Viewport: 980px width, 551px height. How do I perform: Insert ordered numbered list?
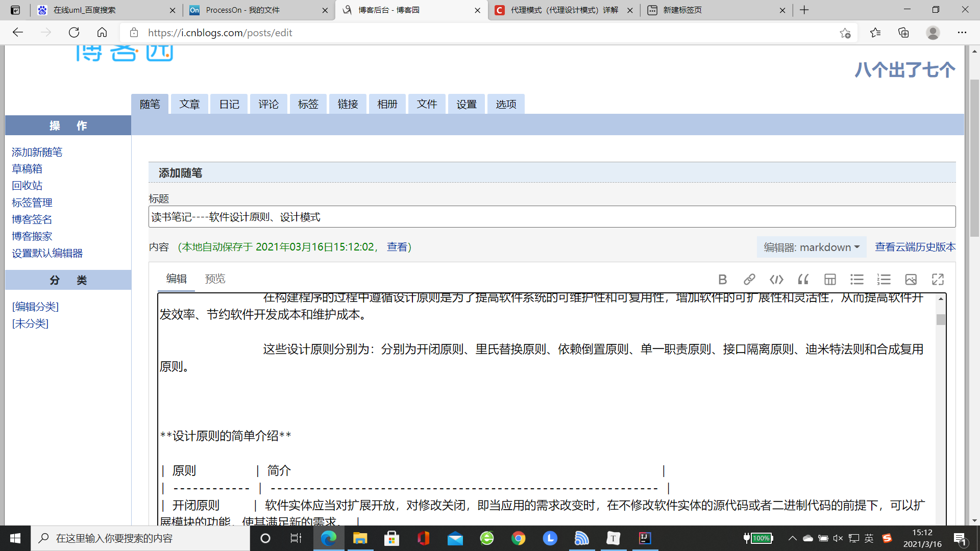click(884, 279)
